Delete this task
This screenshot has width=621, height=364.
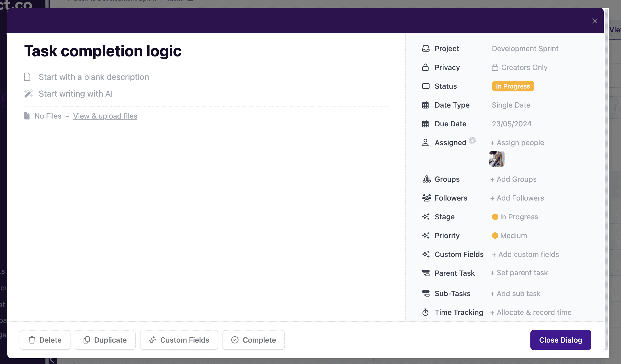coord(45,340)
